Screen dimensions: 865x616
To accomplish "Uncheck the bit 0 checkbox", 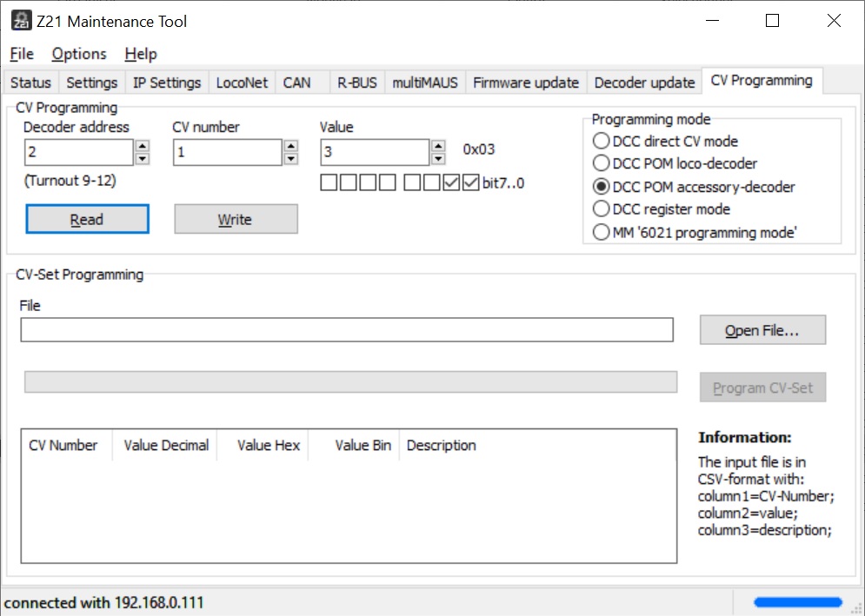I will pos(470,182).
